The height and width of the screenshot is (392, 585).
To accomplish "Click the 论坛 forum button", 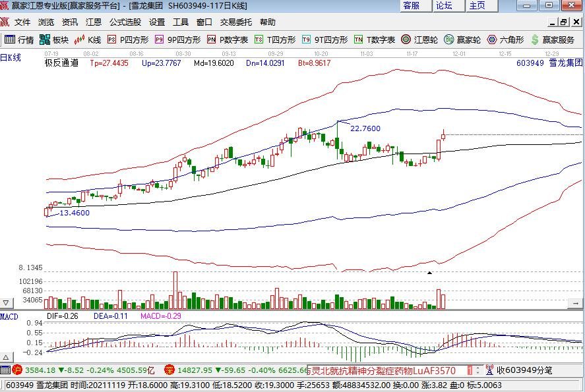I will [x=448, y=5].
